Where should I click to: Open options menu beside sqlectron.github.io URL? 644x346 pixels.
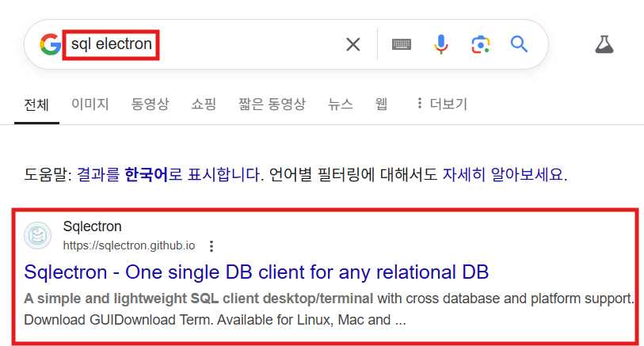point(211,246)
